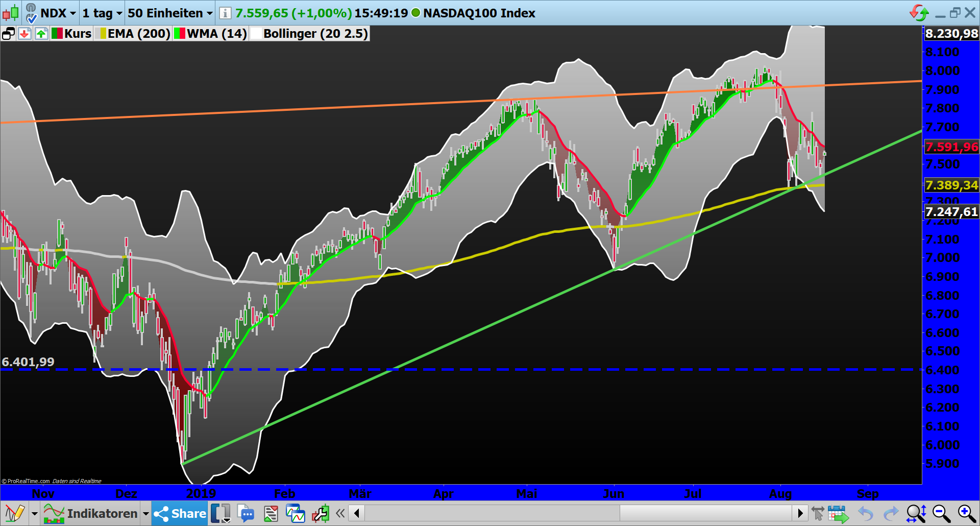Open the WMA (14) indicator settings

(x=216, y=34)
